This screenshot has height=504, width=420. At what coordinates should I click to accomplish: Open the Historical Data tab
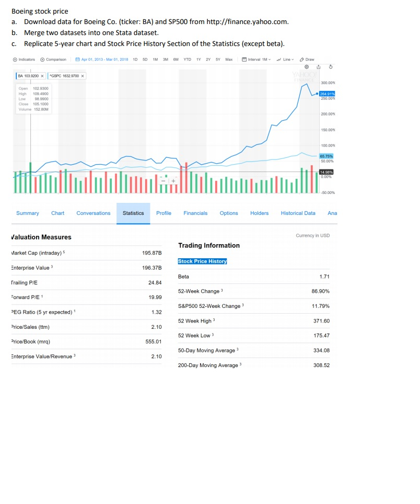[298, 213]
